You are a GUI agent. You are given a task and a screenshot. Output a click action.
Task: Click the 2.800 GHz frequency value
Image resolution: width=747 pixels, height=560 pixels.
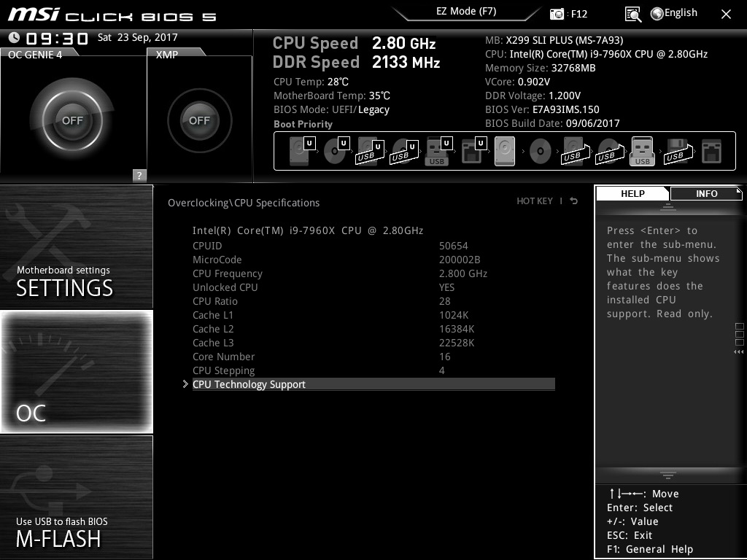[x=463, y=274]
